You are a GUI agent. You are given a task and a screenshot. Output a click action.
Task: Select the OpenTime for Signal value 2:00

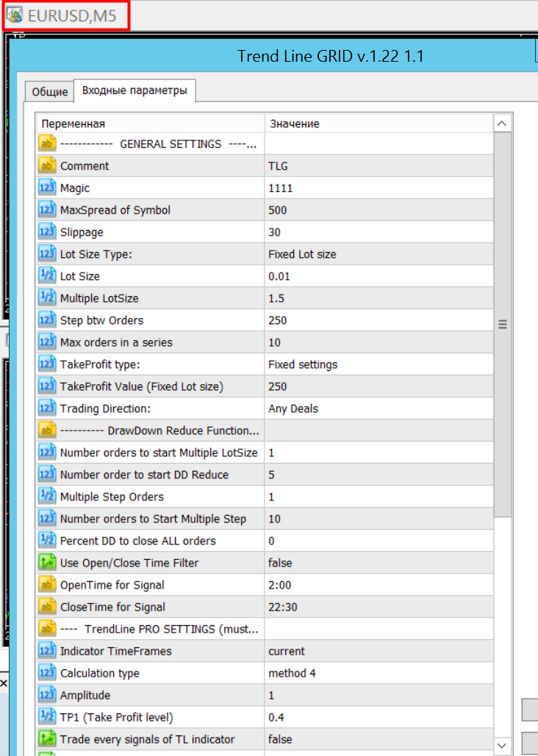point(379,585)
